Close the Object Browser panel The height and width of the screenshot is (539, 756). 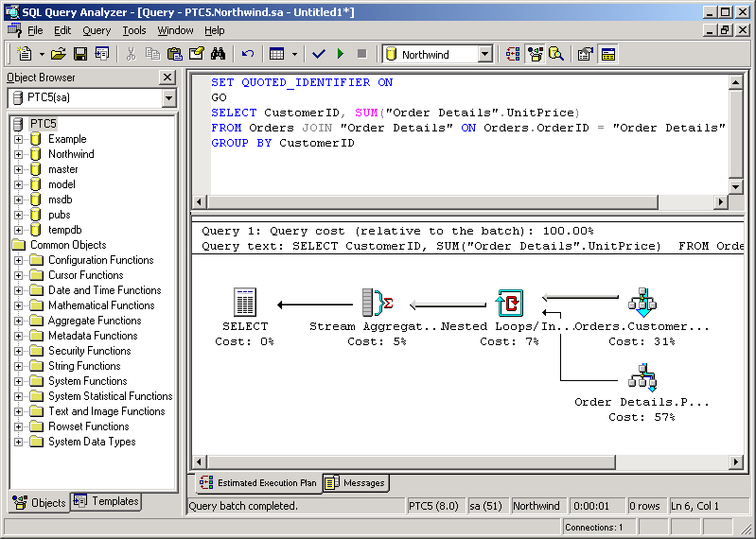pos(167,78)
